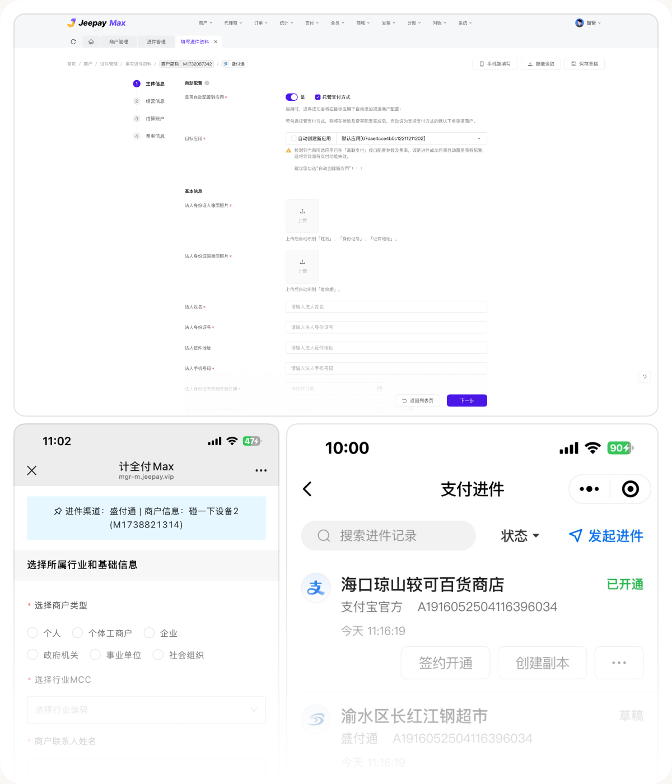
Task: Switch to the 商户管理 tab
Action: 119,41
